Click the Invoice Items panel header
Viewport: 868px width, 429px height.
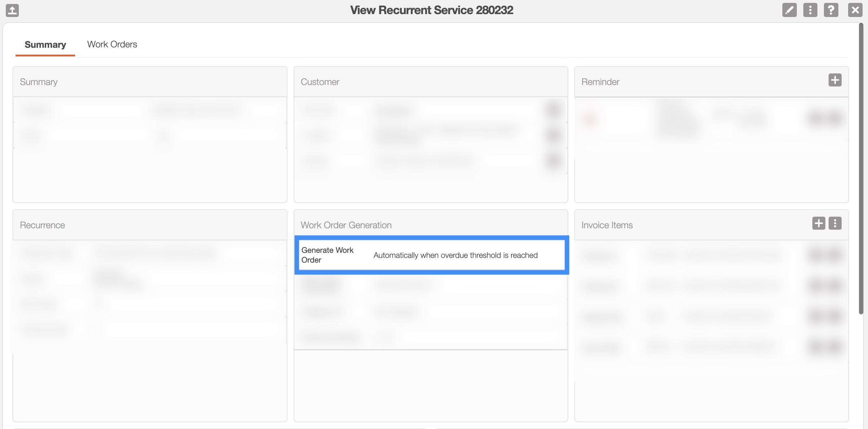pyautogui.click(x=607, y=225)
